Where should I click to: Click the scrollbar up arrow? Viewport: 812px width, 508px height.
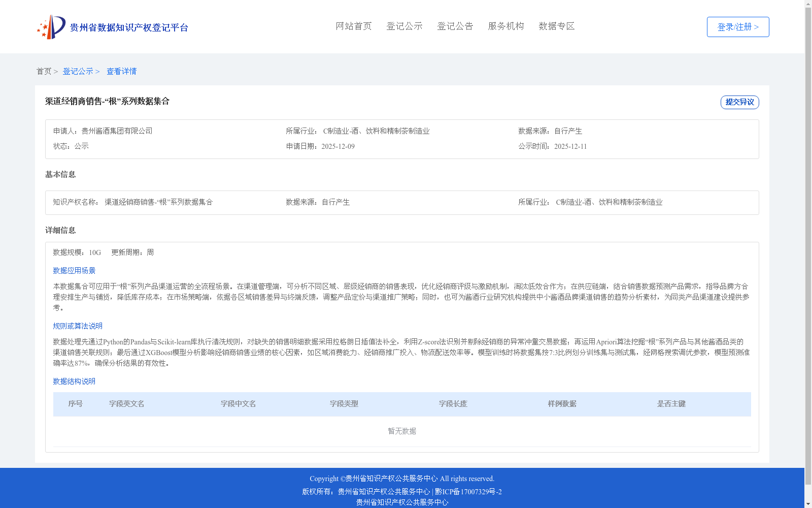pyautogui.click(x=808, y=4)
